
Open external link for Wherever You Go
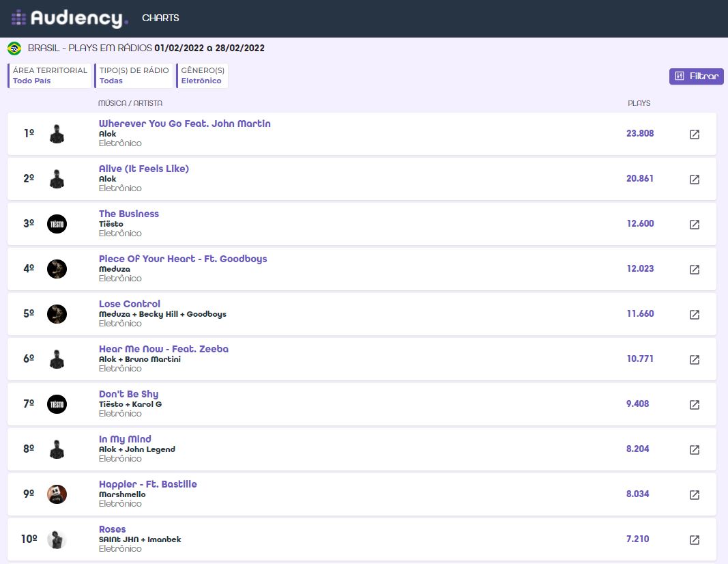tap(694, 135)
